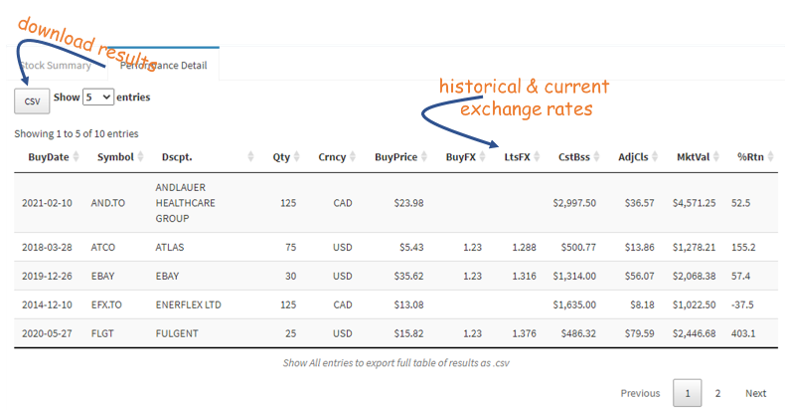This screenshot has height=410, width=785.
Task: Sort by Crncy column sort icon
Action: [352, 157]
